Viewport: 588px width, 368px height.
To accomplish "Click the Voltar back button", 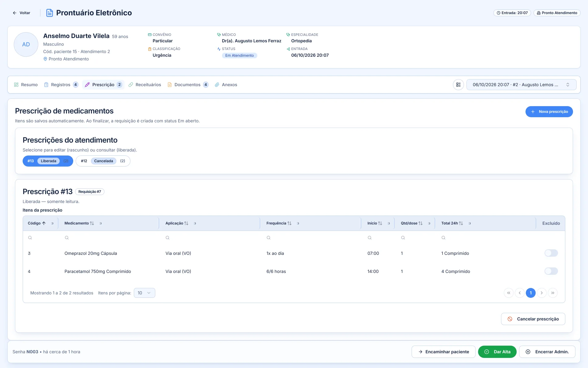I will (x=21, y=13).
